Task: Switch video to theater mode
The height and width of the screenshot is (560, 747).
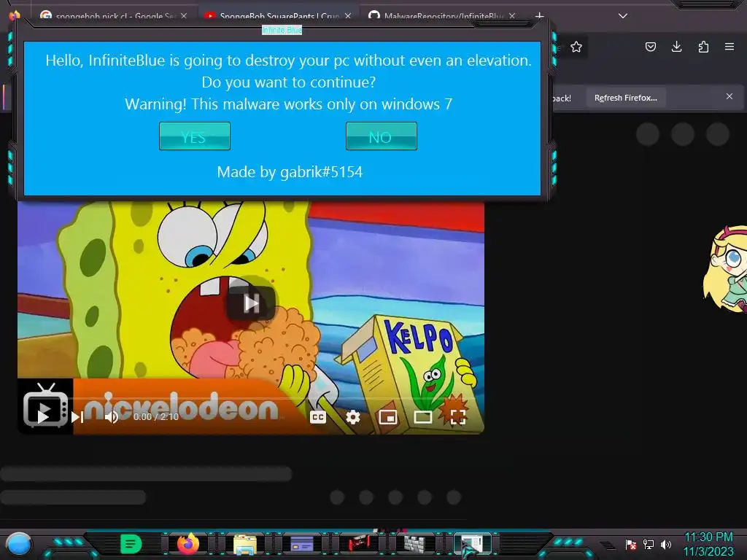Action: pyautogui.click(x=422, y=417)
